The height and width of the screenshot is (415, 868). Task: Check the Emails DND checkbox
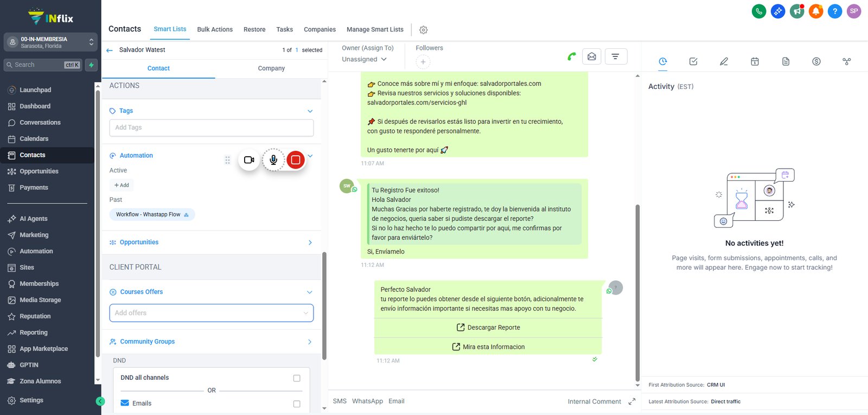tap(297, 404)
